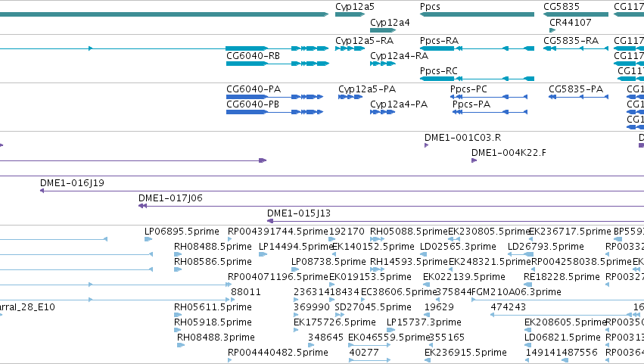
Task: Select the Cyp12a5-PA protein label
Action: pyautogui.click(x=367, y=89)
